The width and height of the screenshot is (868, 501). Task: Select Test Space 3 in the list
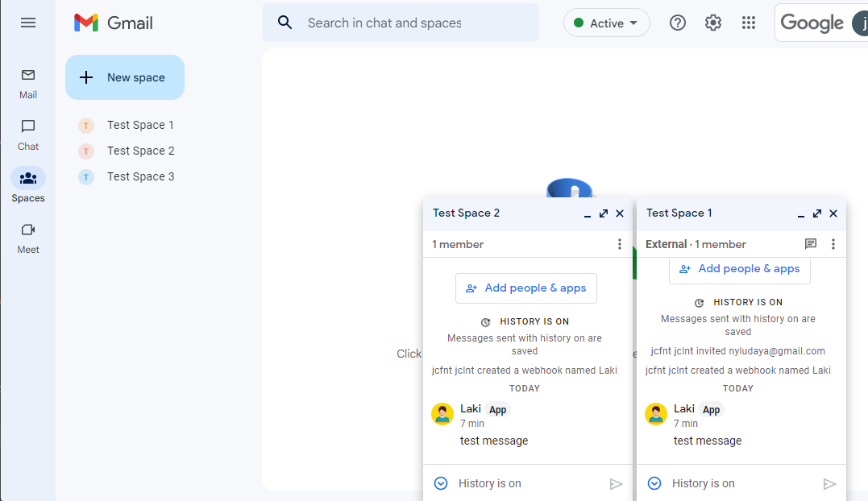(x=140, y=176)
